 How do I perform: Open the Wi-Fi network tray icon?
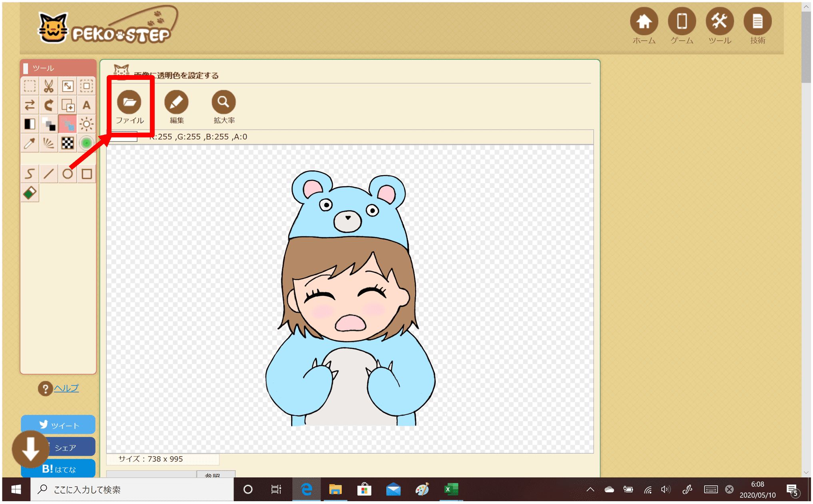coord(648,489)
